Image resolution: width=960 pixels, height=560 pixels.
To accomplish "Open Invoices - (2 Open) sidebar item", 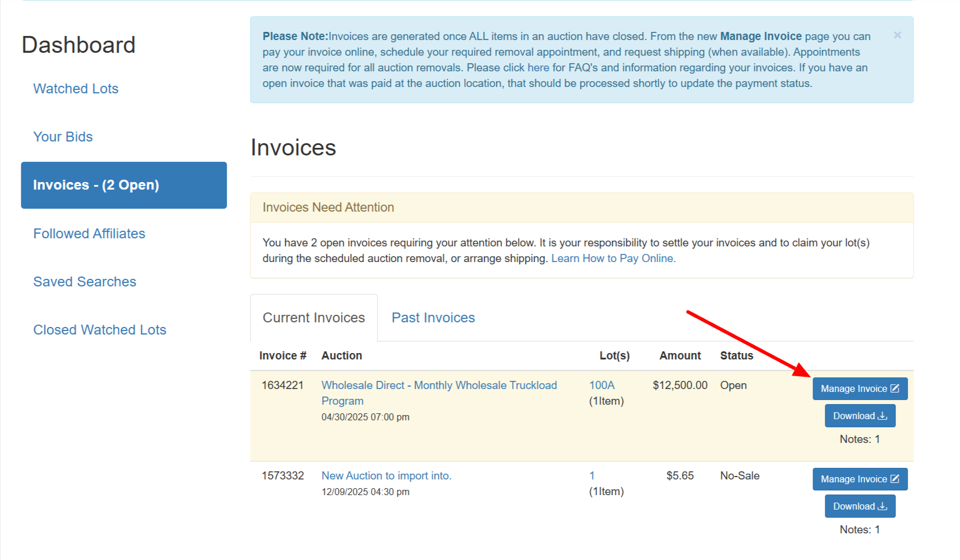I will [x=124, y=185].
